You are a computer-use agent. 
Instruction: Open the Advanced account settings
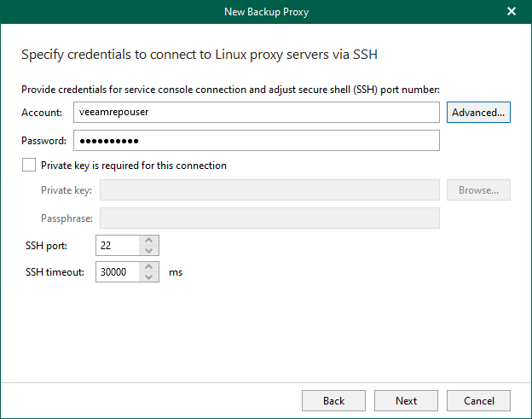tap(478, 113)
